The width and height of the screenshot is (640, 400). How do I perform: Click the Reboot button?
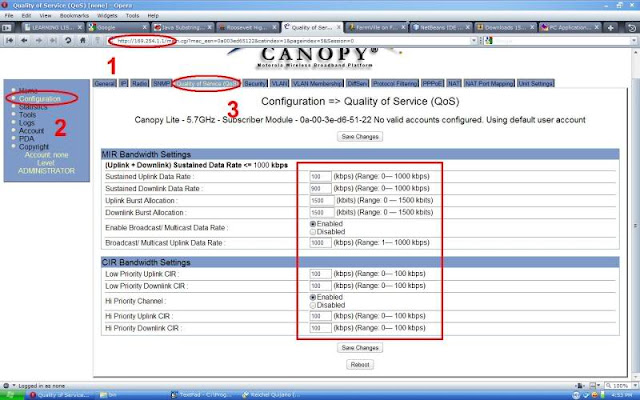click(360, 364)
